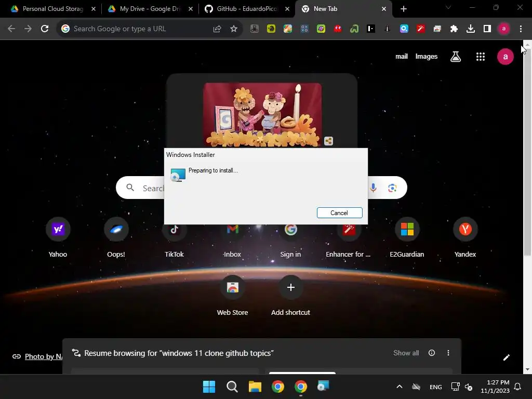Open the Windows Installer taskbar icon
The image size is (532, 399).
click(x=323, y=386)
